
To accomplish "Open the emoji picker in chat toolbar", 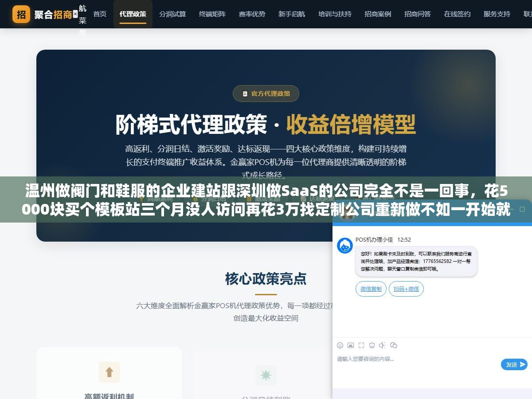I will pyautogui.click(x=340, y=345).
